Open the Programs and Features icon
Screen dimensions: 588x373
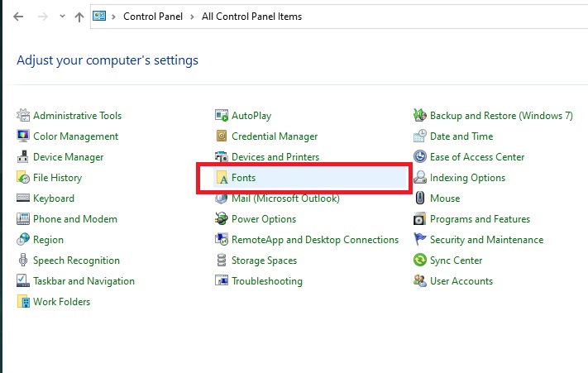pyautogui.click(x=419, y=218)
